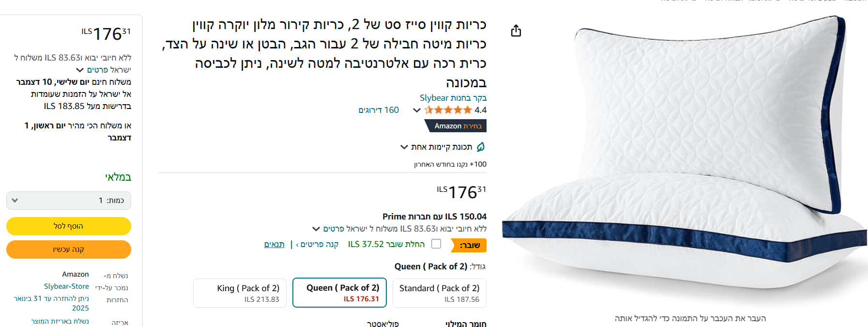868x327 pixels.
Task: Expand import fee details under the main price
Action: point(316,229)
